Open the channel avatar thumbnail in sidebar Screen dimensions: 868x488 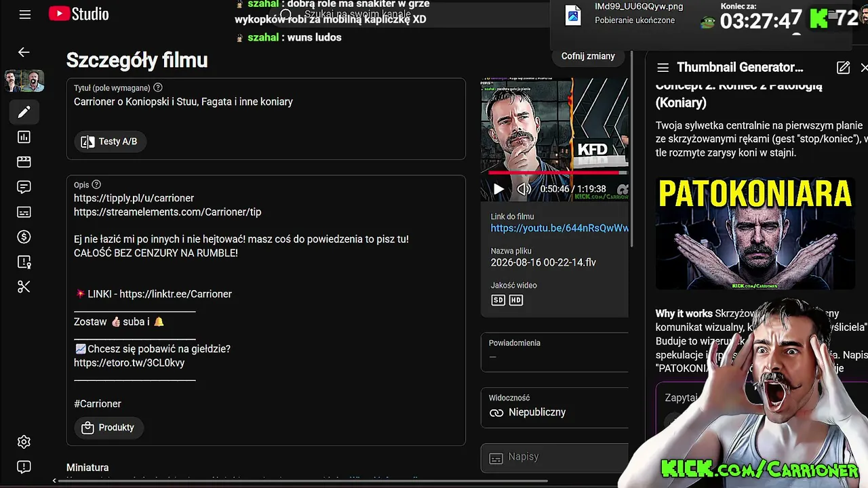[x=24, y=81]
